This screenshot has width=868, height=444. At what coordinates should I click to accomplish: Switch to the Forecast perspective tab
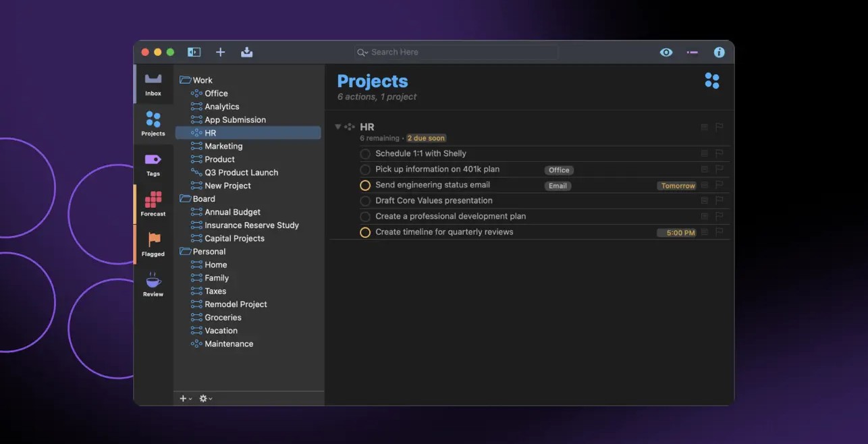[x=153, y=204]
